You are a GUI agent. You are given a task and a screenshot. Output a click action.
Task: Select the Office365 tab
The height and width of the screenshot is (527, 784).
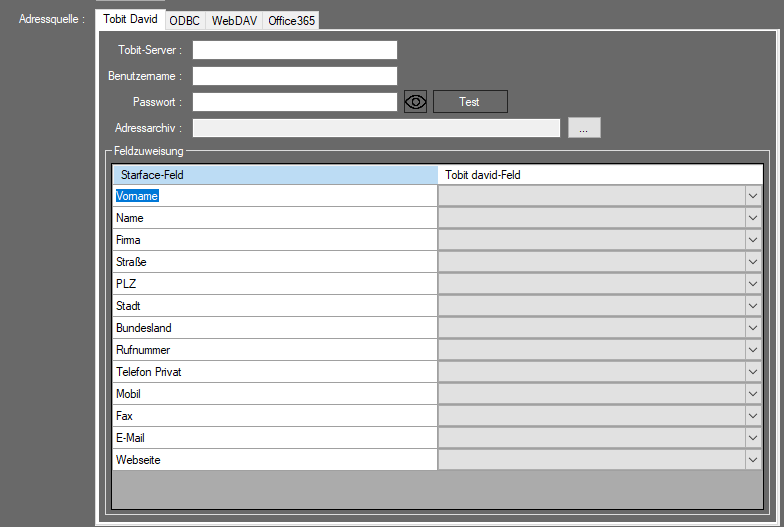(x=291, y=20)
